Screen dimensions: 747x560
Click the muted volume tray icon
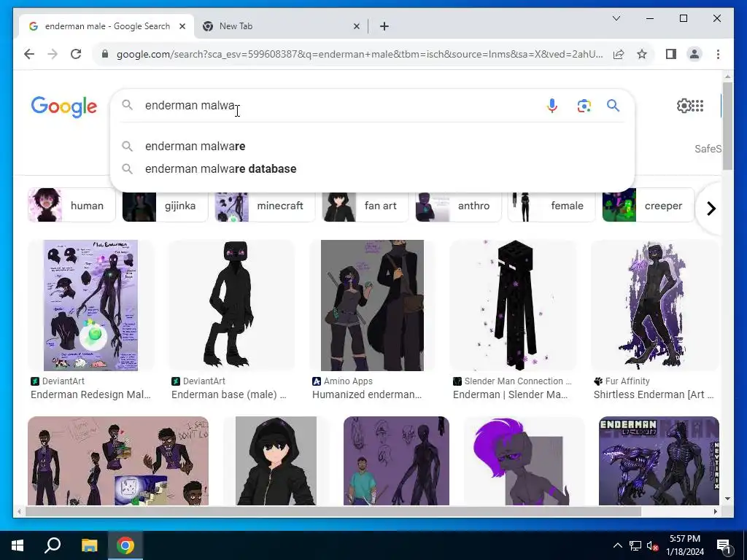pos(652,545)
